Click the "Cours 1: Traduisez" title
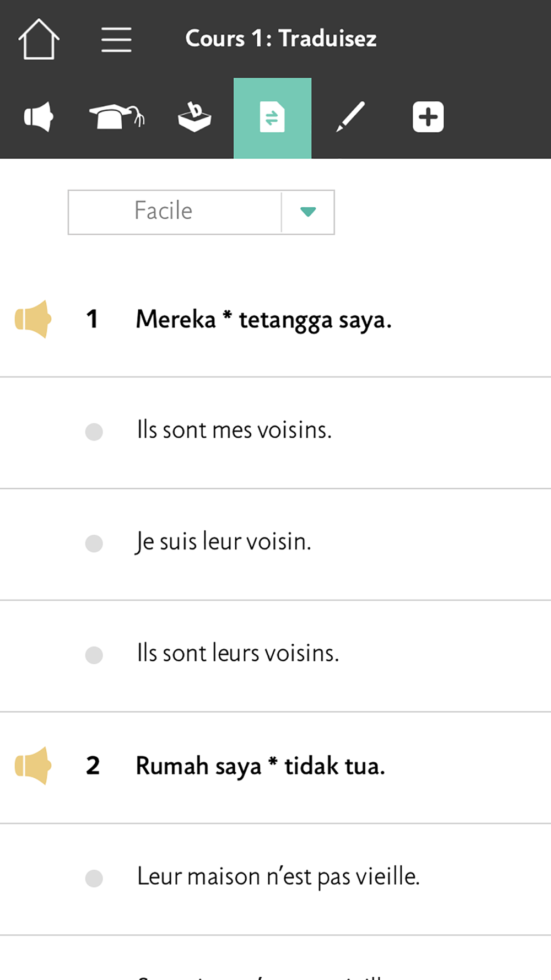The image size is (551, 980). point(281,39)
